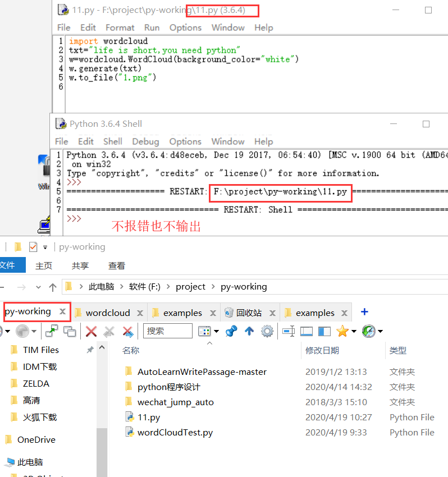
Task: Click the recycle bin tab icon
Action: click(x=229, y=313)
